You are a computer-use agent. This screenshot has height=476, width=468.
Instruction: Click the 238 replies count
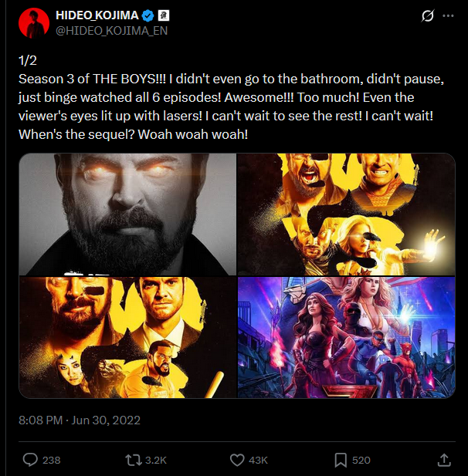point(51,460)
